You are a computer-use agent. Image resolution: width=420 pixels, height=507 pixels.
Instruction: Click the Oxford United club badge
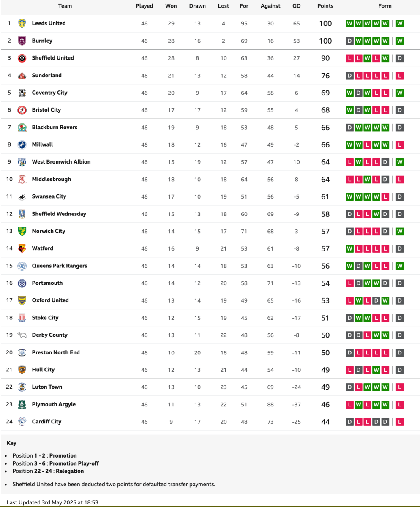click(22, 300)
